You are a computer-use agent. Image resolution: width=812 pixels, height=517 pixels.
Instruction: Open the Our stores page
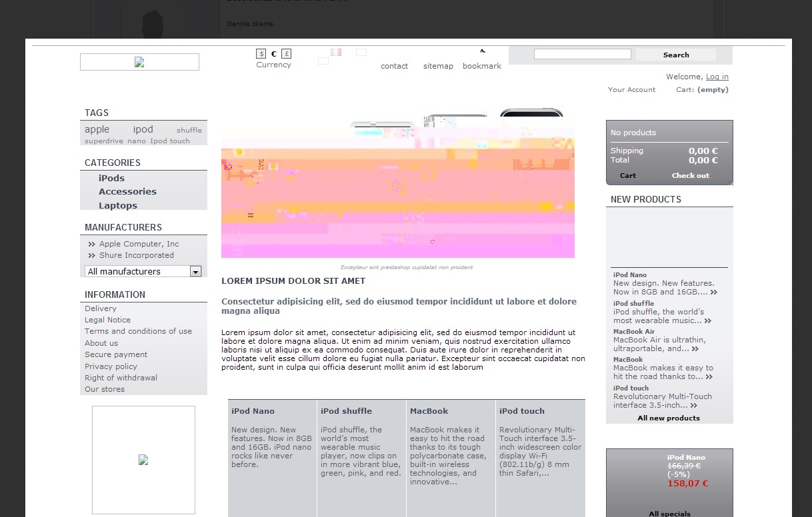click(x=105, y=389)
